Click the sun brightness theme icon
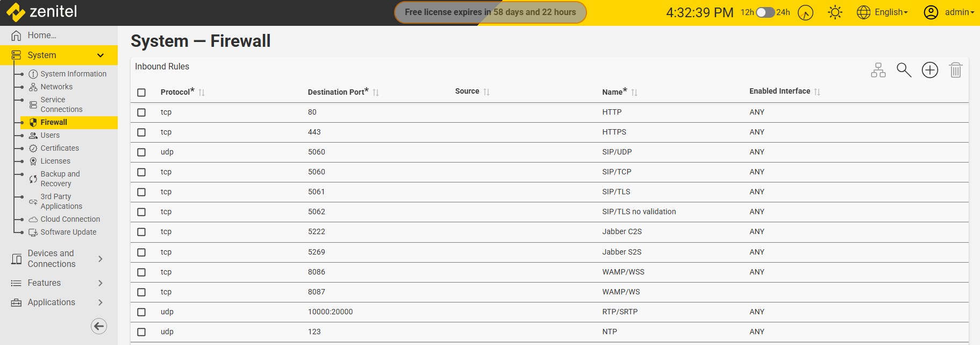 point(835,12)
